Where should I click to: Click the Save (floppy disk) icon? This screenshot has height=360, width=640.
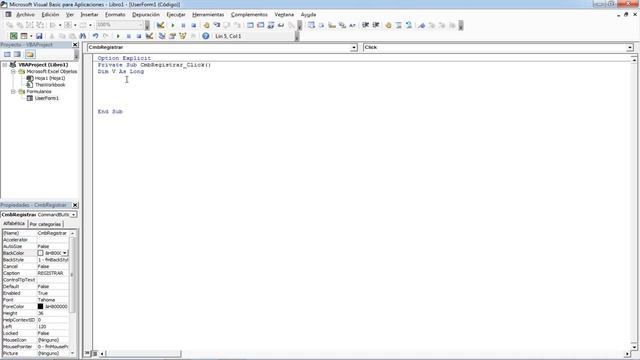(39, 36)
